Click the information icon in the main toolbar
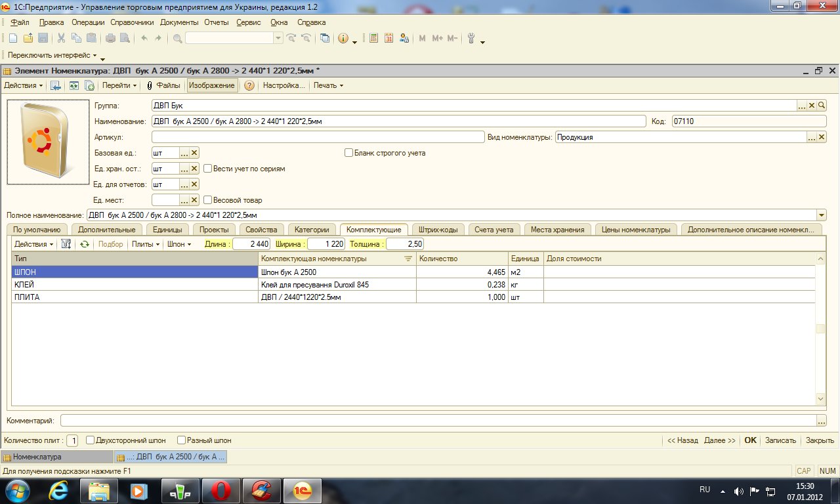The image size is (840, 504). click(343, 38)
